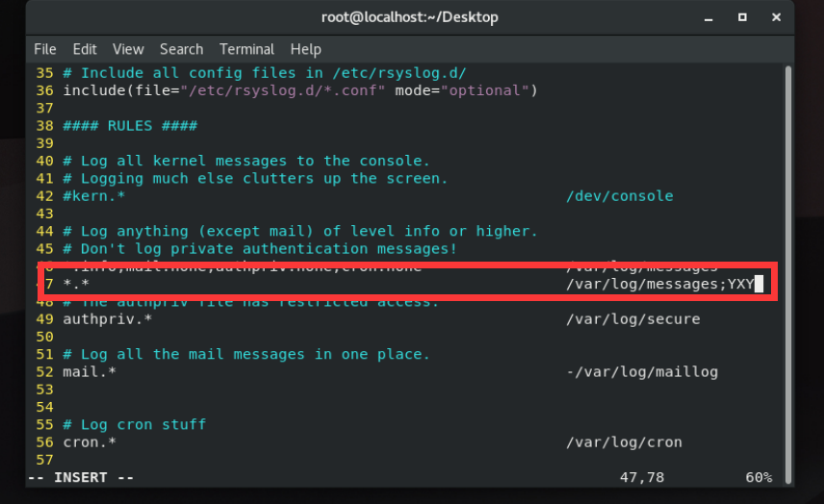Click the '-- INSERT --' mode indicator
The width and height of the screenshot is (824, 504).
pos(81,478)
